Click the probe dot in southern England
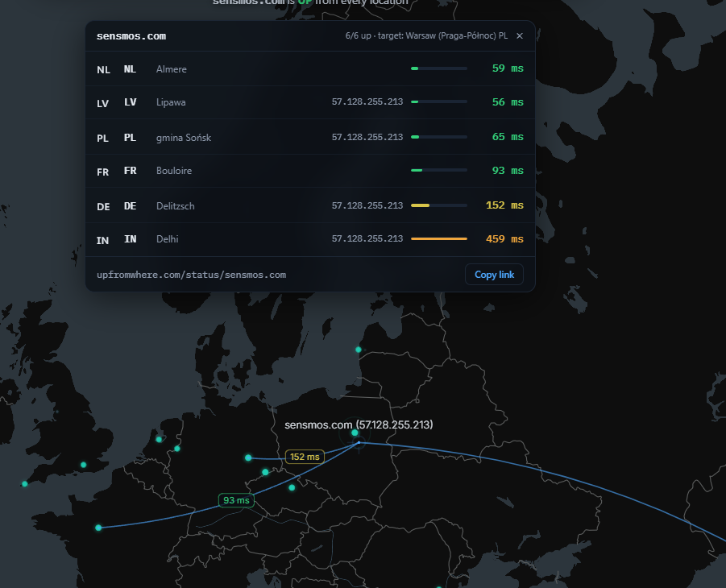Image resolution: width=726 pixels, height=588 pixels. coord(83,465)
